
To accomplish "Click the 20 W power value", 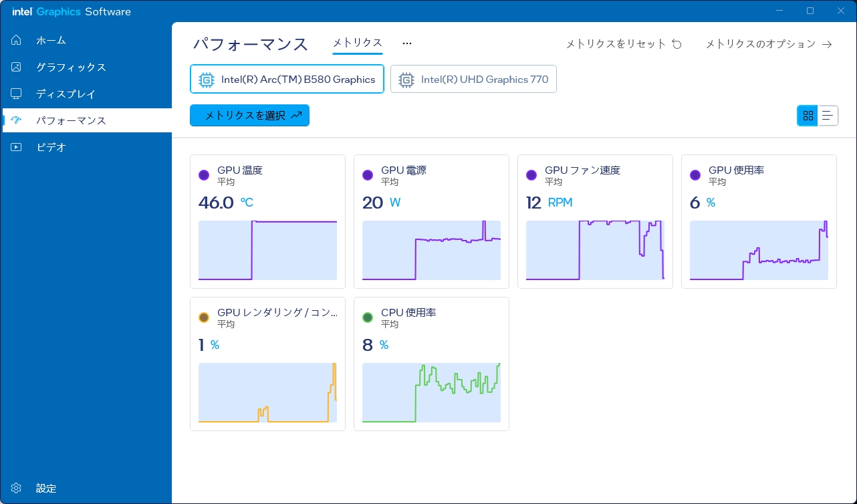I will coord(381,203).
